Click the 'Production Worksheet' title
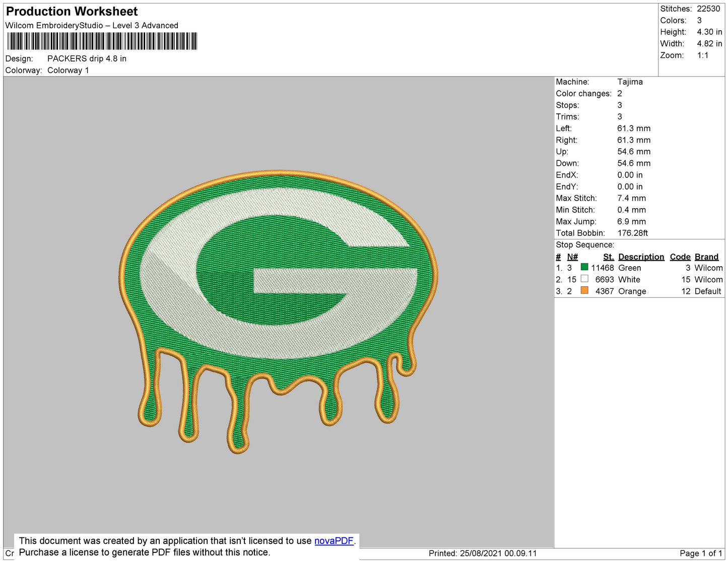This screenshot has width=728, height=563. [72, 12]
